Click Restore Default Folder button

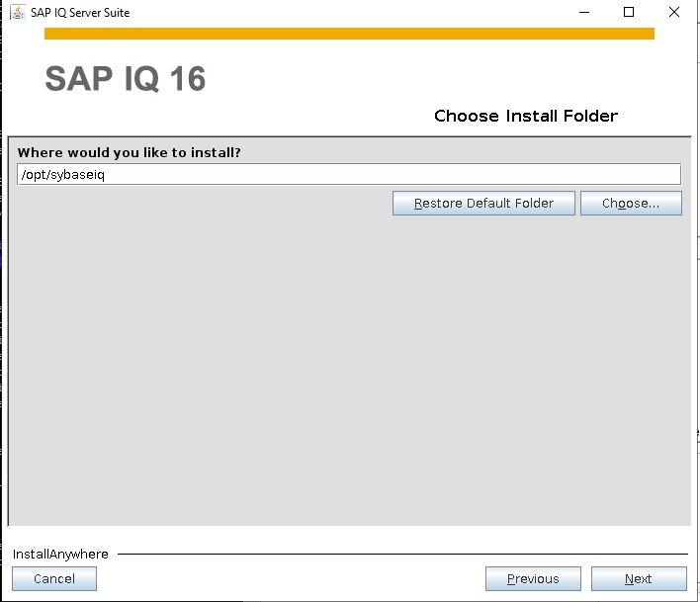click(483, 204)
